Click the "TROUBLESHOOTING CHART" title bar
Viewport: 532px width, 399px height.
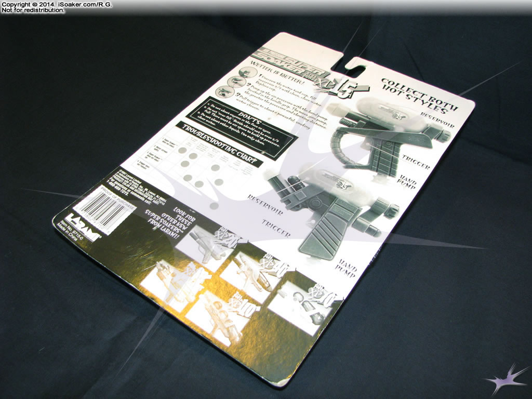tap(219, 144)
